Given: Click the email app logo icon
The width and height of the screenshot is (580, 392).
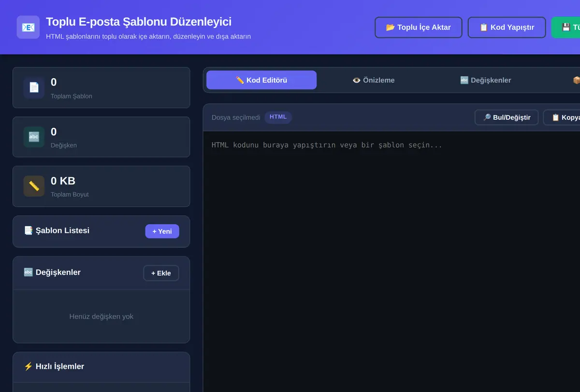Looking at the screenshot, I should (28, 27).
